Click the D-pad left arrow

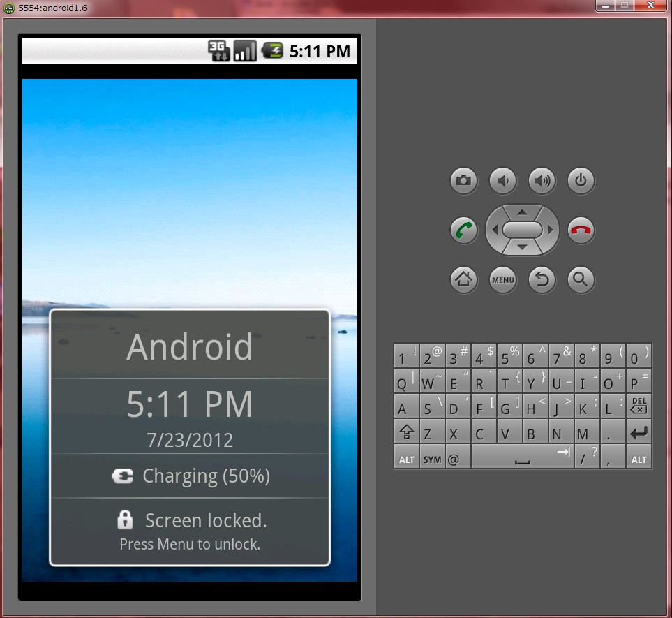coord(495,230)
